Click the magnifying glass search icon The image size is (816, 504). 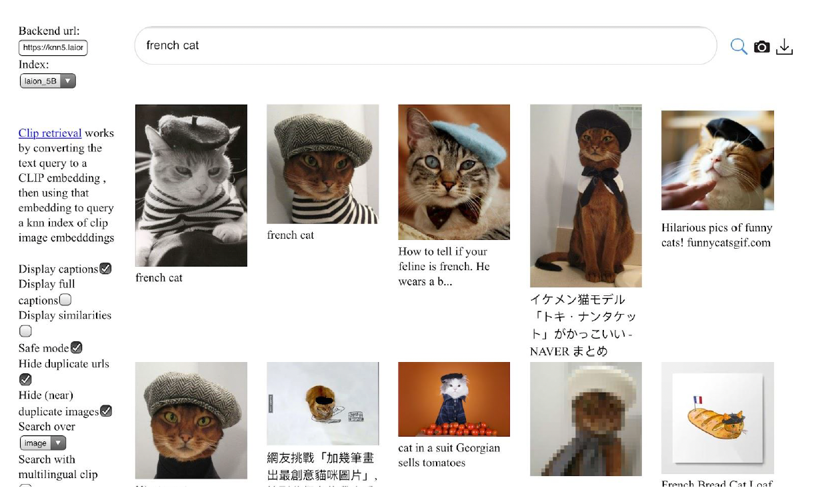[x=738, y=46]
